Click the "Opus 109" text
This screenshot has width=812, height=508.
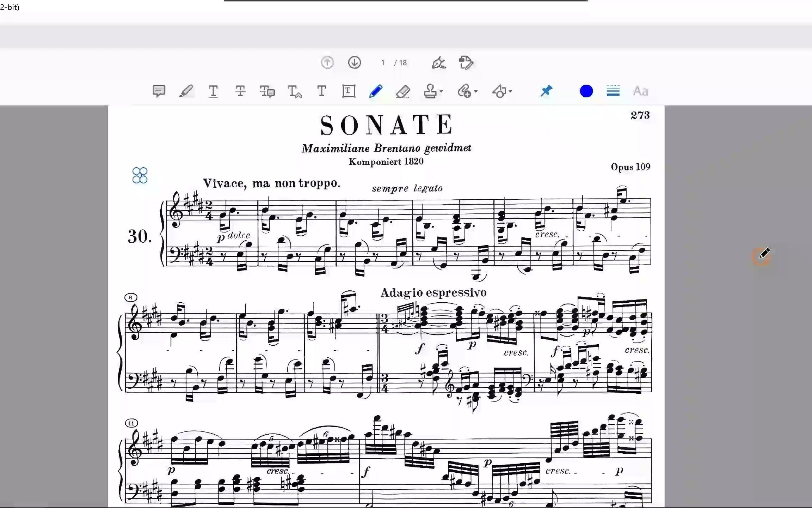pyautogui.click(x=630, y=167)
